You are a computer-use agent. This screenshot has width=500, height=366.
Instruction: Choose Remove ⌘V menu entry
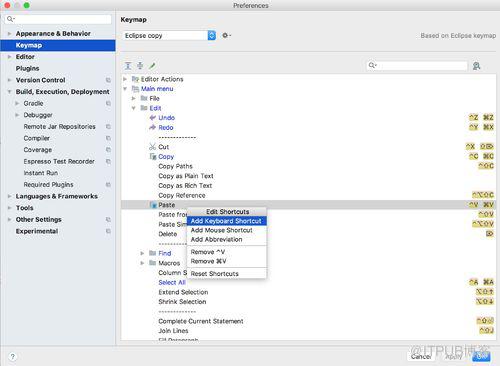[227, 261]
